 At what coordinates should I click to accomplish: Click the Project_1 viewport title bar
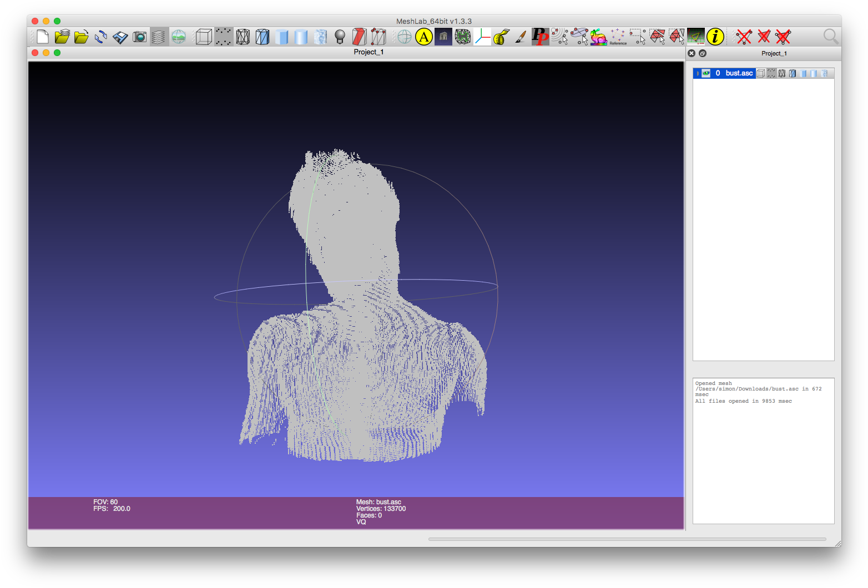[356, 52]
